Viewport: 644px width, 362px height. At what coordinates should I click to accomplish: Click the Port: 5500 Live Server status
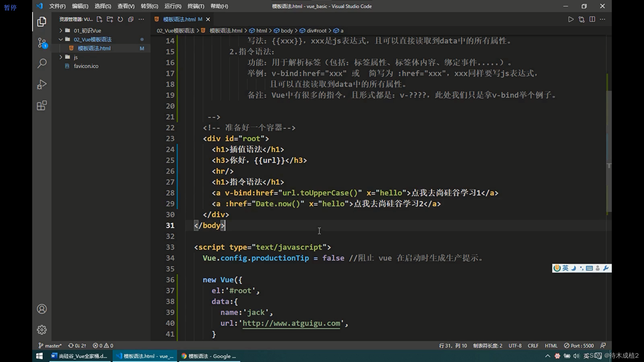(579, 346)
